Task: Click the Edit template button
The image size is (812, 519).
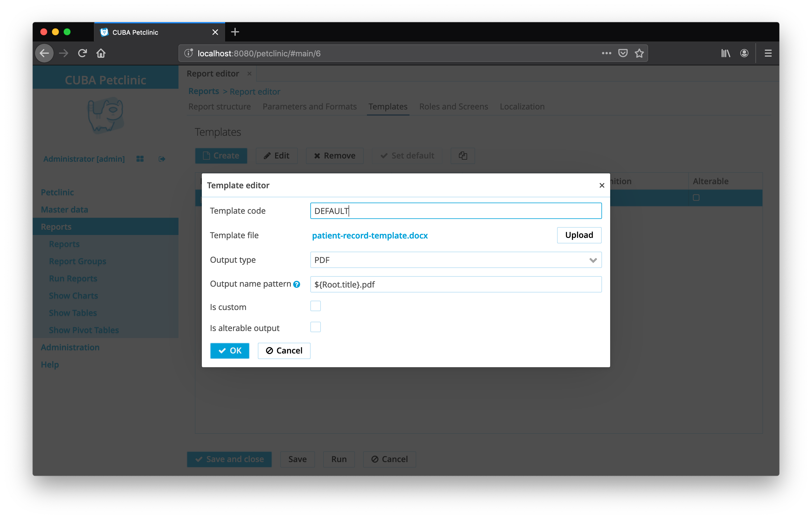Action: (x=276, y=156)
